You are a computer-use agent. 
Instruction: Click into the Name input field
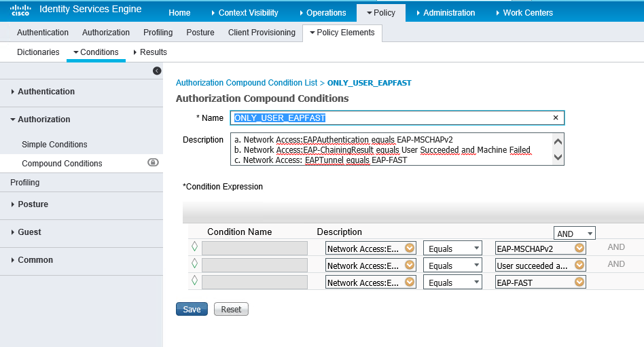click(x=397, y=118)
